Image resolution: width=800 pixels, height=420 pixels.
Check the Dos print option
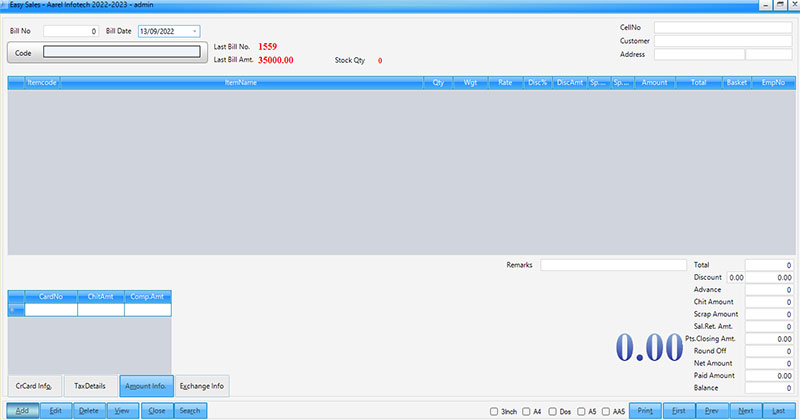click(x=551, y=411)
